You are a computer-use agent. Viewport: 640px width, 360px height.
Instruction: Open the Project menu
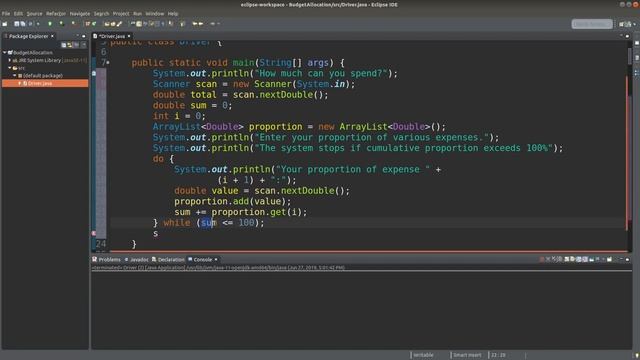(121, 13)
